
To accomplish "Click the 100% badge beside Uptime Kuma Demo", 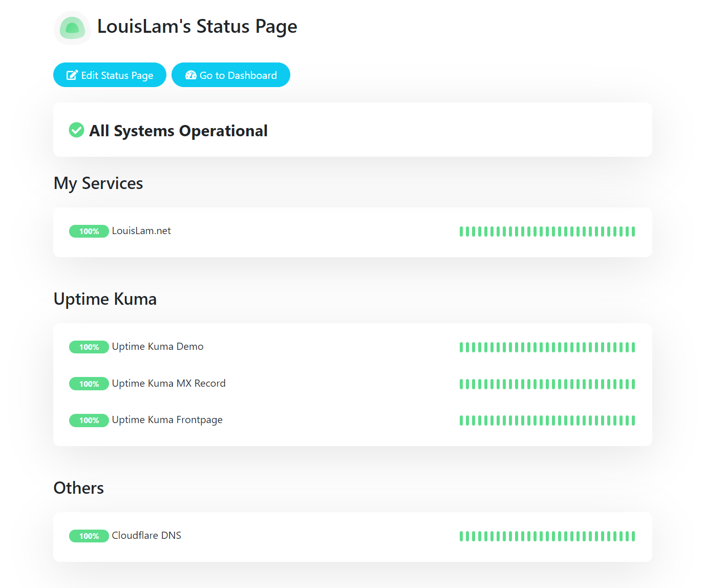I will (x=89, y=347).
